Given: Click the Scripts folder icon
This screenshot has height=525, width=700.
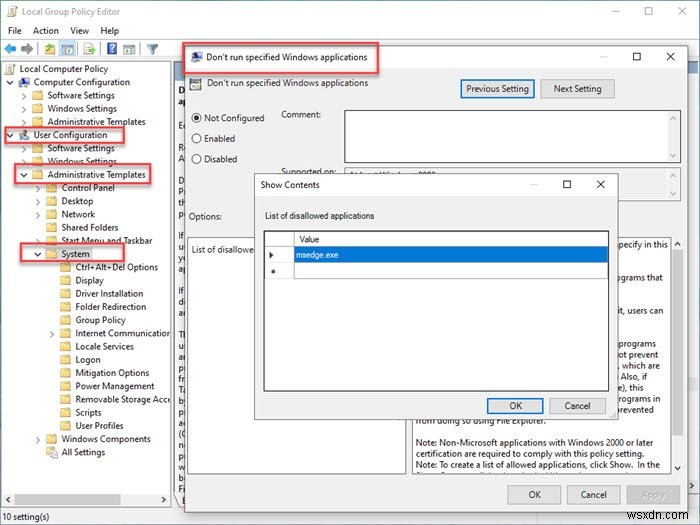Looking at the screenshot, I should tap(66, 412).
